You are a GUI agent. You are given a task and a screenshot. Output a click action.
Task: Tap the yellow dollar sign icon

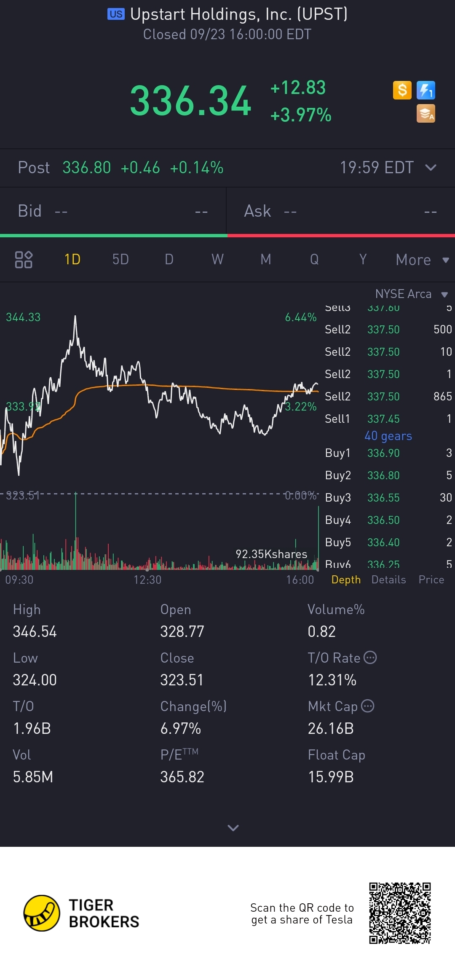(x=402, y=90)
